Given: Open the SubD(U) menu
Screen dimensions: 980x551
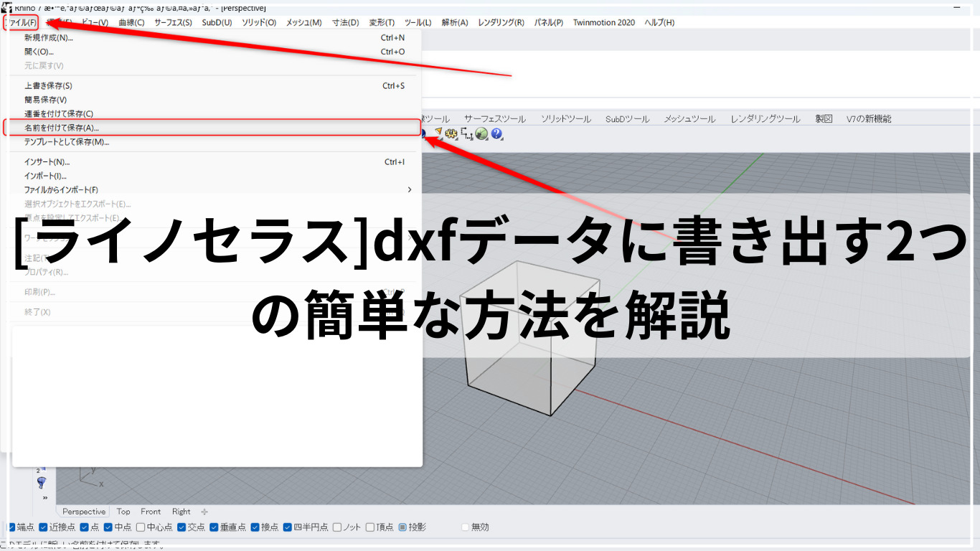Looking at the screenshot, I should 217,22.
